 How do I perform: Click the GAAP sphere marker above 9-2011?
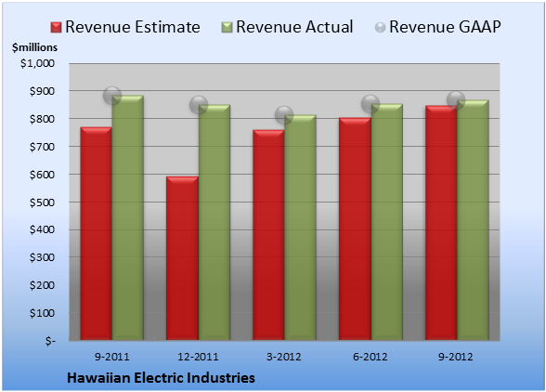pos(112,95)
